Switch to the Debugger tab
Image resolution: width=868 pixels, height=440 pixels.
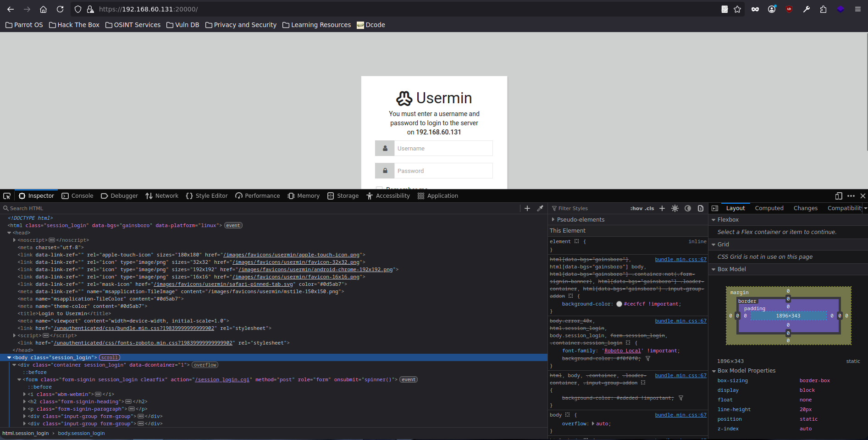(x=119, y=196)
